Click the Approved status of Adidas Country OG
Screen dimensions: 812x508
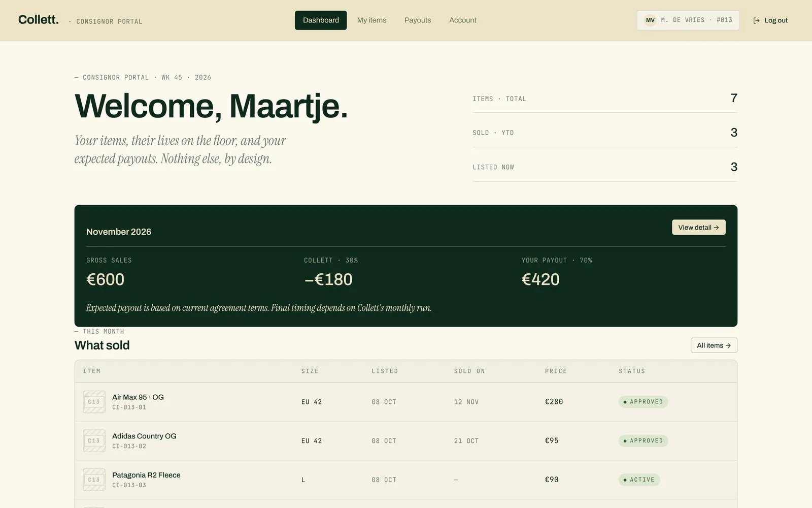[x=643, y=441]
